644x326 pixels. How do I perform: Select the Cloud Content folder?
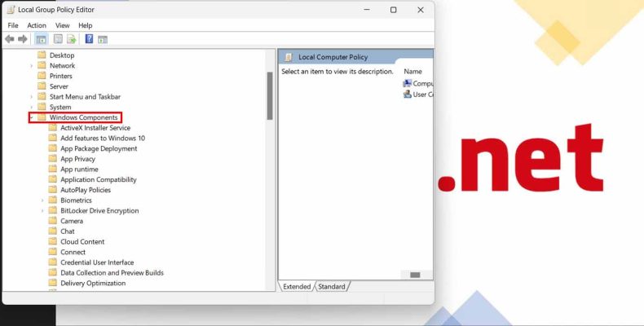tap(82, 241)
